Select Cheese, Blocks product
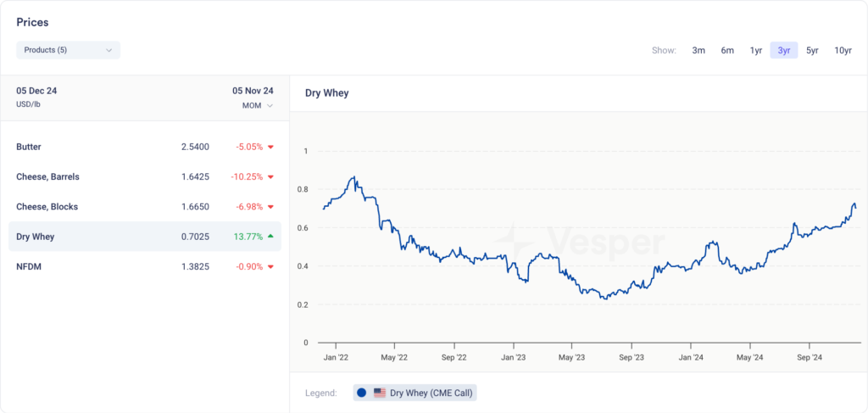The image size is (868, 413). [144, 207]
